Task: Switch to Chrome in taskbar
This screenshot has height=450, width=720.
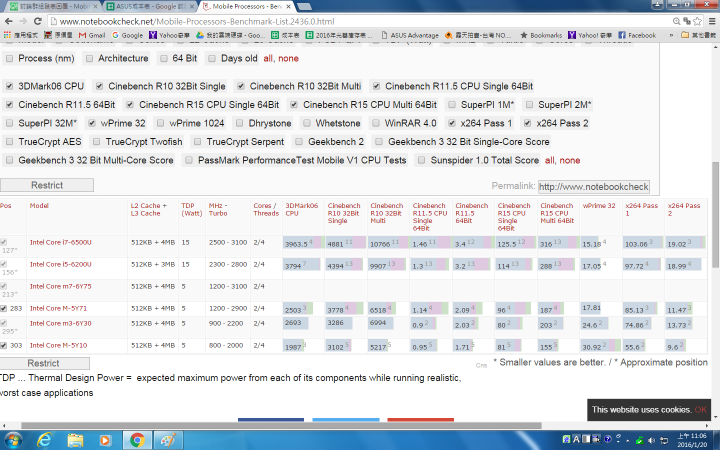Action: (136, 440)
